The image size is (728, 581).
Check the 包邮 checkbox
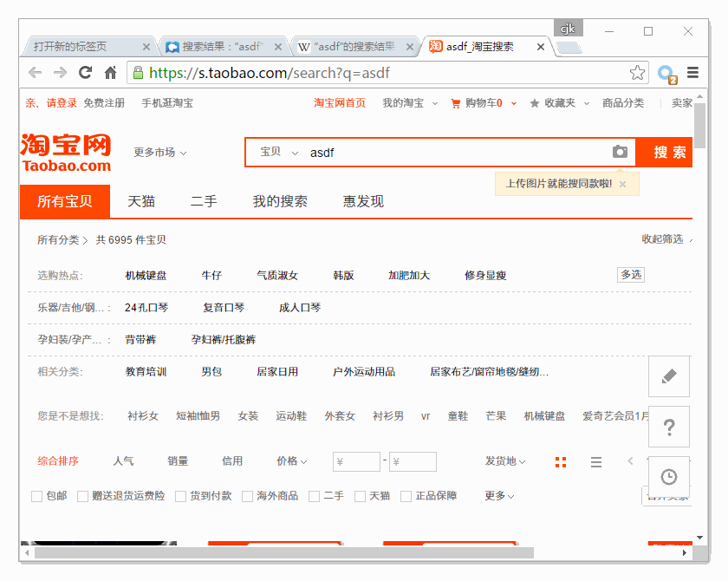tap(36, 497)
